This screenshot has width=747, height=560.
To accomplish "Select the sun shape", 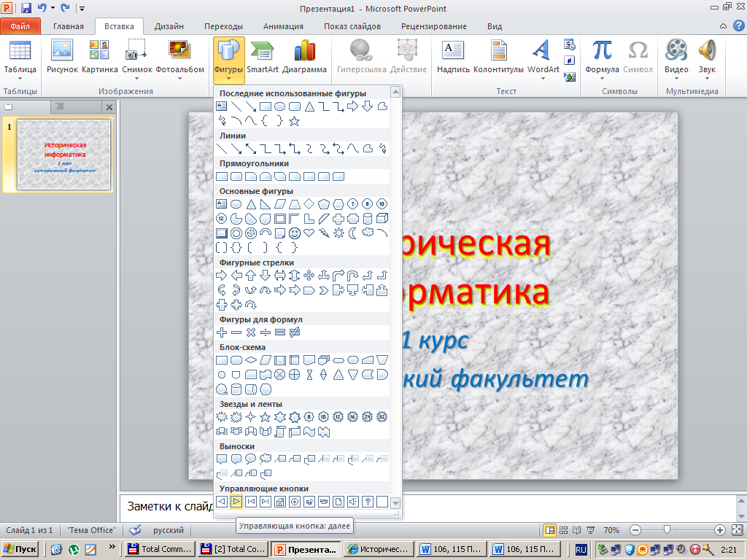I will tap(338, 233).
